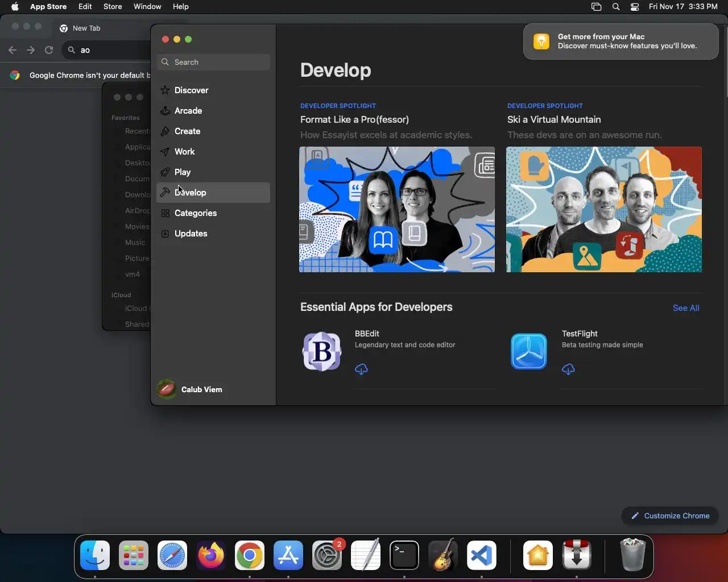Reload the Chrome page
728x582 pixels.
49,50
